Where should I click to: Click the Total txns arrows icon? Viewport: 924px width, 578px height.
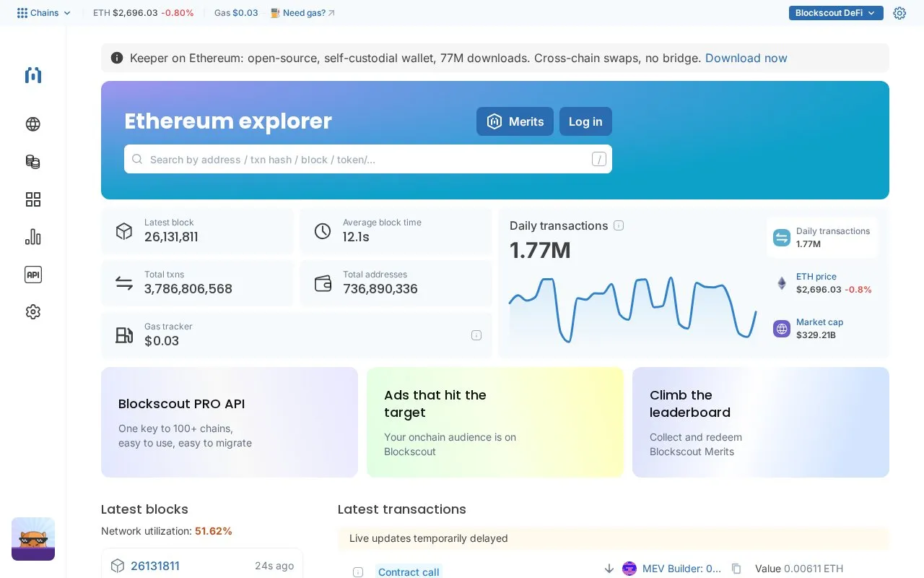(124, 283)
